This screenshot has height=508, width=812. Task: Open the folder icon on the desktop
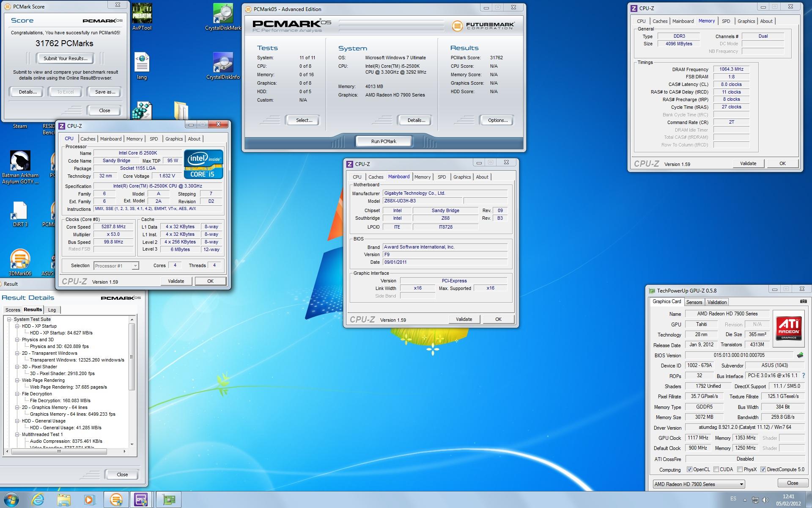tap(181, 111)
